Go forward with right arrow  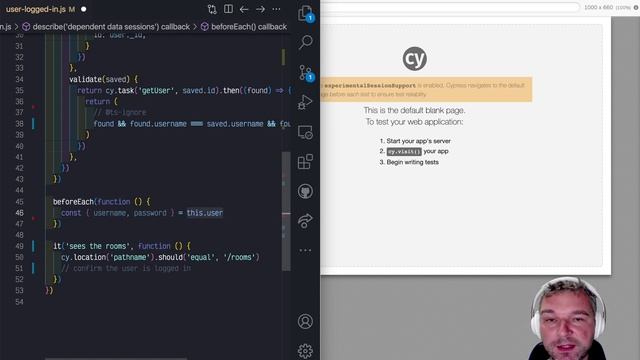[260, 9]
